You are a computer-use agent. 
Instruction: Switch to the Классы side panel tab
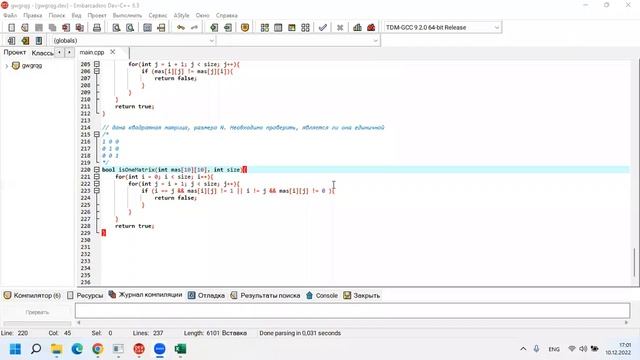click(x=42, y=53)
